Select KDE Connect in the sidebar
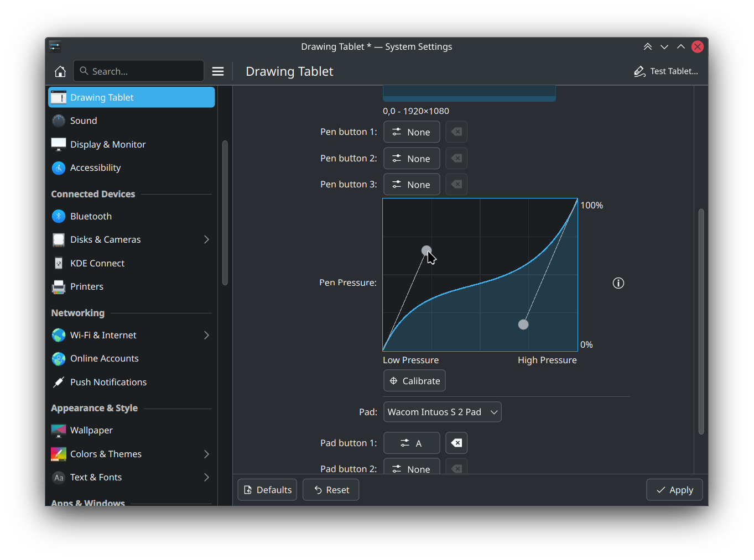This screenshot has height=560, width=754. click(97, 263)
